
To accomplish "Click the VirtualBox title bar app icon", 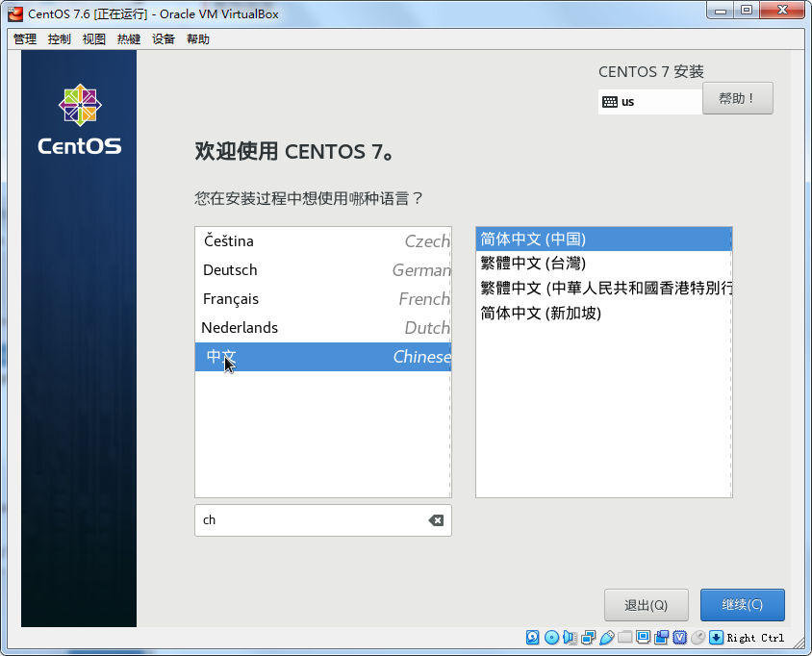I will click(x=15, y=13).
